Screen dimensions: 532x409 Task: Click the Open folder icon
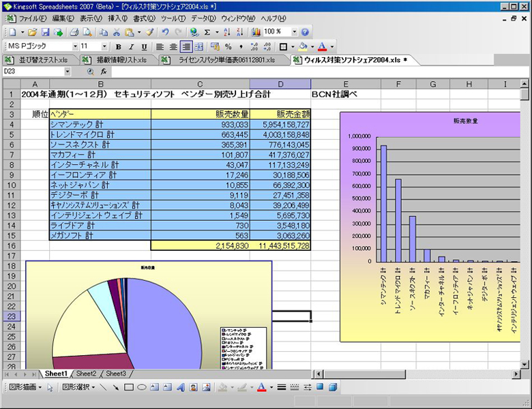pos(33,32)
